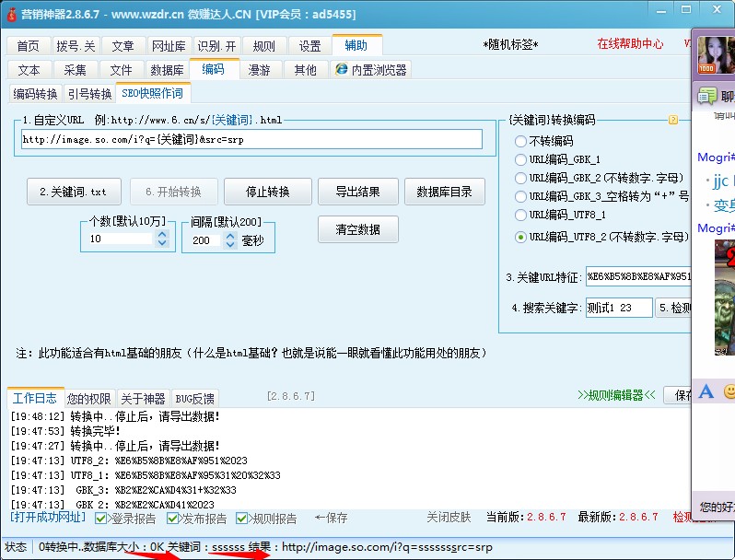Screen dimensions: 735x560
Task: Switch to 引号转换 tab
Action: pos(90,94)
